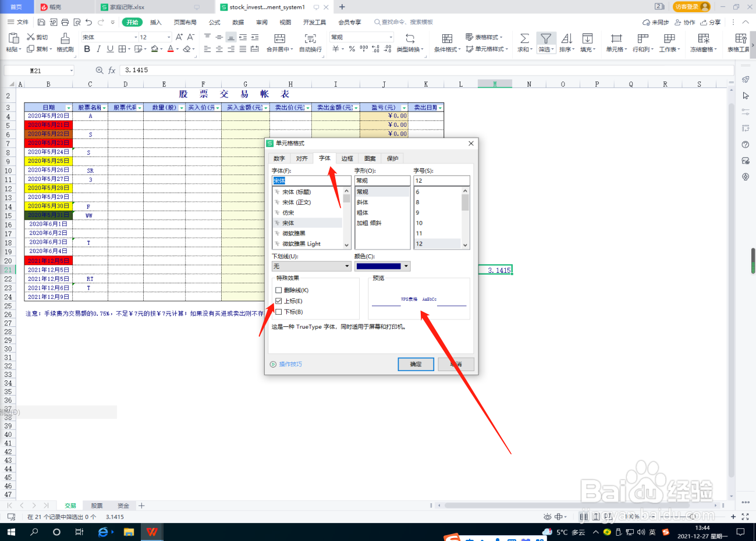The height and width of the screenshot is (541, 756).
Task: Click the 操作技巧 link in dialog
Action: (290, 364)
